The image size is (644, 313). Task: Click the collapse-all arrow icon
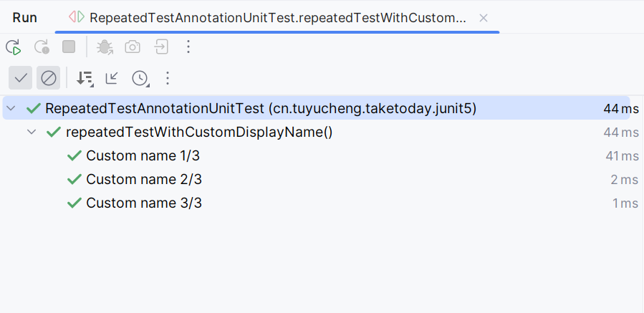[112, 78]
